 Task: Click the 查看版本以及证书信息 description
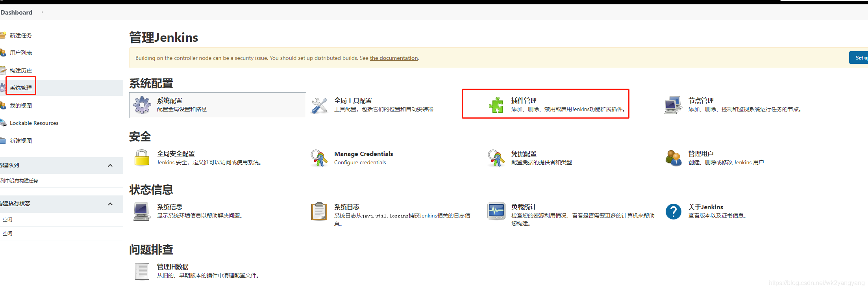717,216
